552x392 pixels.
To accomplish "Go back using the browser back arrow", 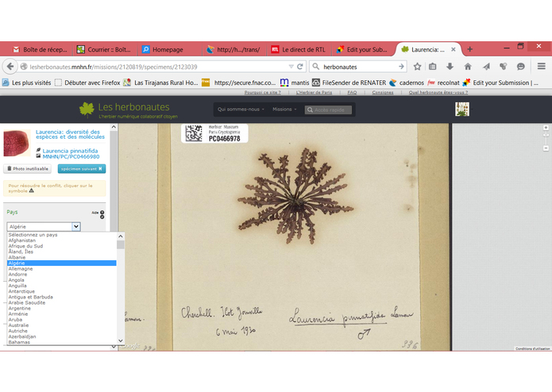I will pos(10,67).
